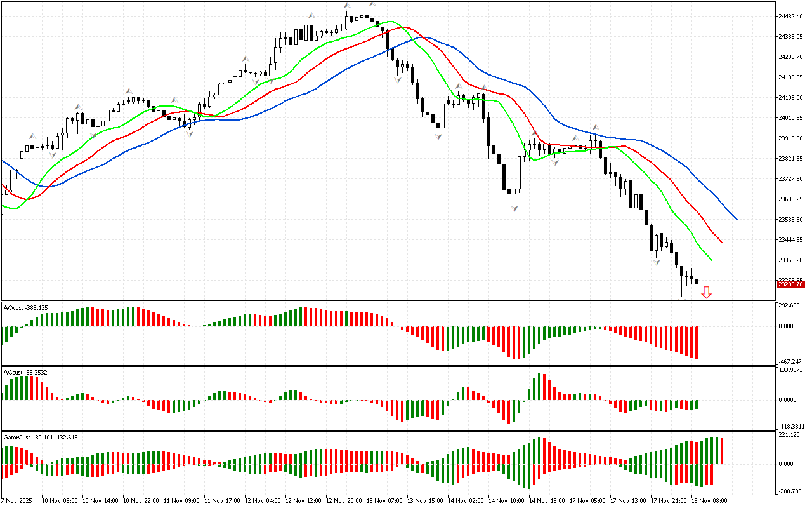The image size is (812, 508).
Task: Click the red Alligator teeth line end
Action: coord(722,242)
